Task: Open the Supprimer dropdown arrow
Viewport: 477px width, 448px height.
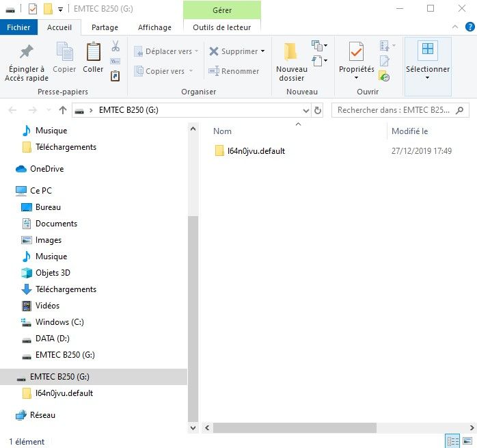Action: click(262, 51)
